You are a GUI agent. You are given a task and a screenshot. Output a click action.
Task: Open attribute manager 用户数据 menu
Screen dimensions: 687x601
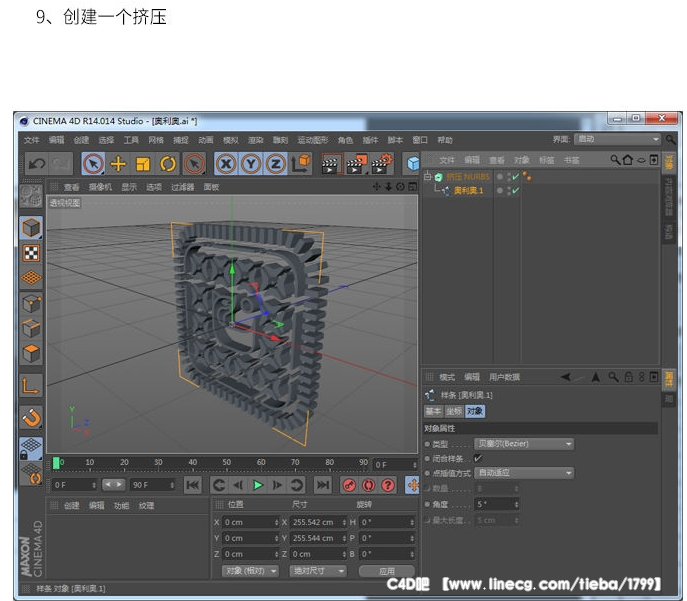click(x=504, y=377)
